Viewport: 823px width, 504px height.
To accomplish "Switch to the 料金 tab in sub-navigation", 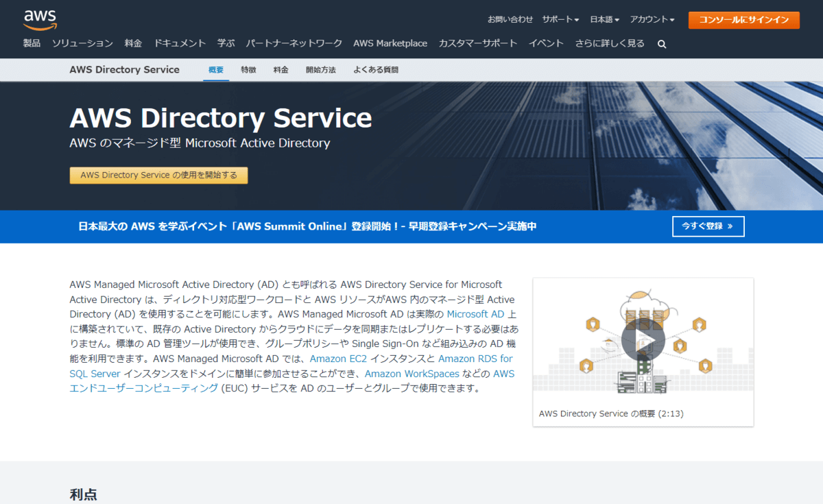I will (281, 70).
